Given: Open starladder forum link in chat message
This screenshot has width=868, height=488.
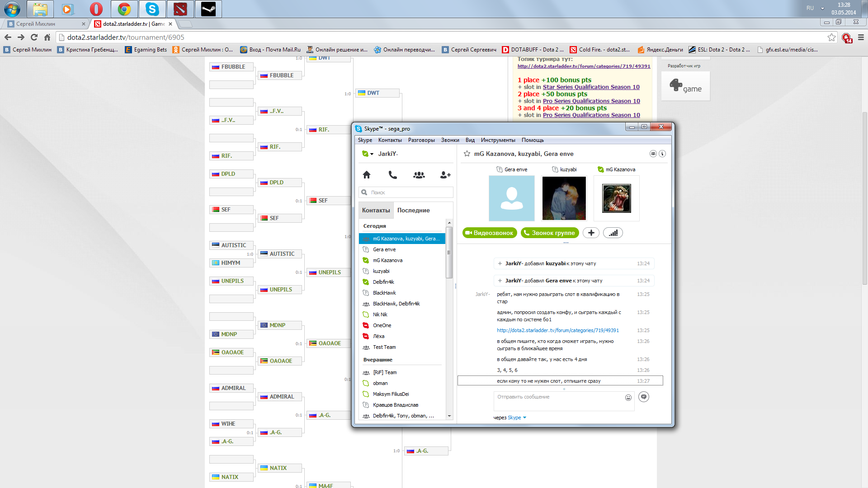Looking at the screenshot, I should (558, 330).
